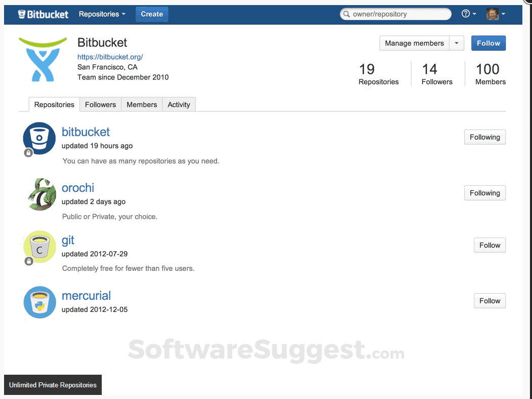Click the mercurial repository avatar
Image resolution: width=532 pixels, height=399 pixels.
(39, 302)
